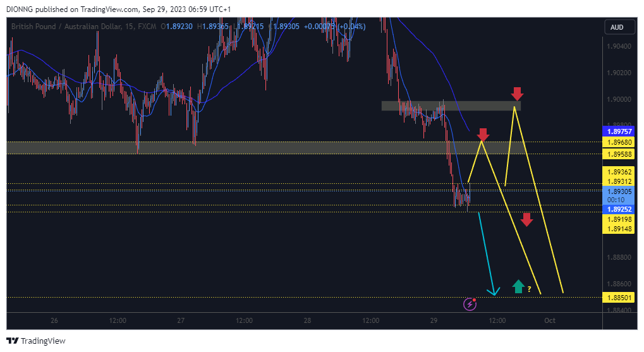Click the 1.90200 price axis tick
The height and width of the screenshot is (352, 644).
pyautogui.click(x=619, y=73)
